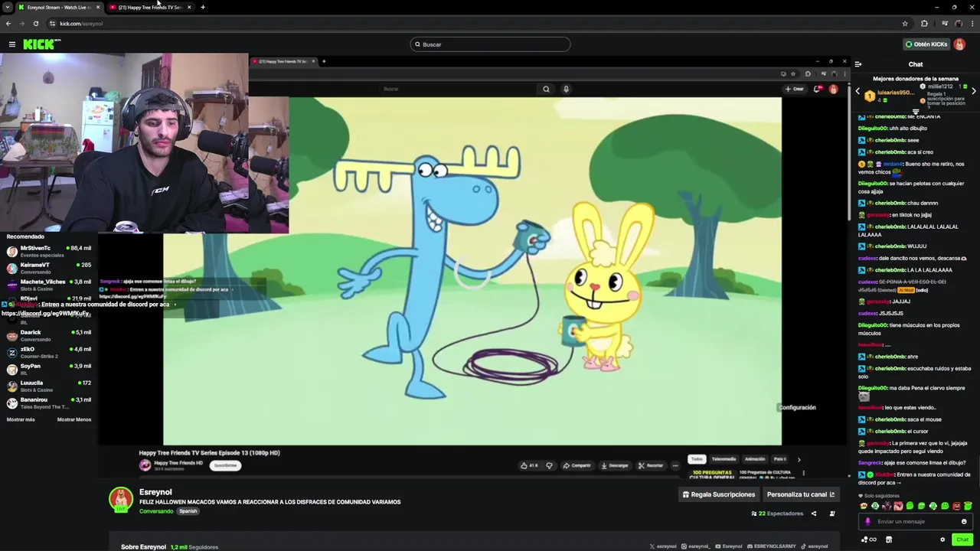Click YouTube Recortar button
This screenshot has height=551, width=980.
pos(652,465)
